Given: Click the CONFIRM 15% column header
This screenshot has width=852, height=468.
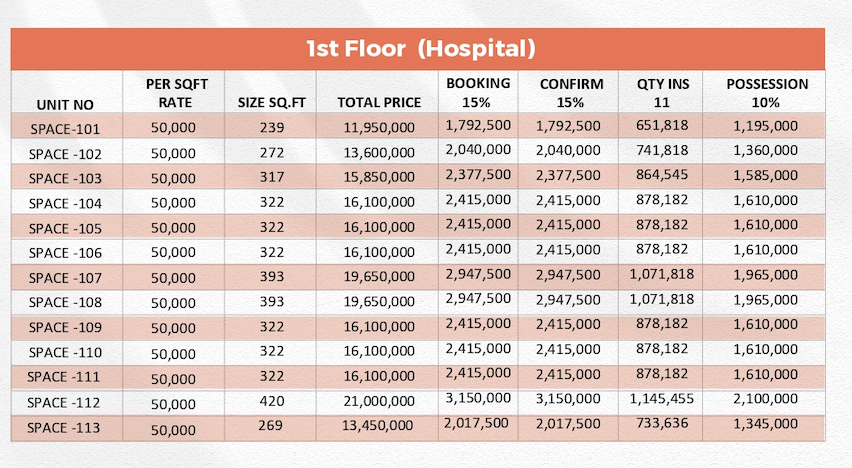Looking at the screenshot, I should pyautogui.click(x=571, y=93).
